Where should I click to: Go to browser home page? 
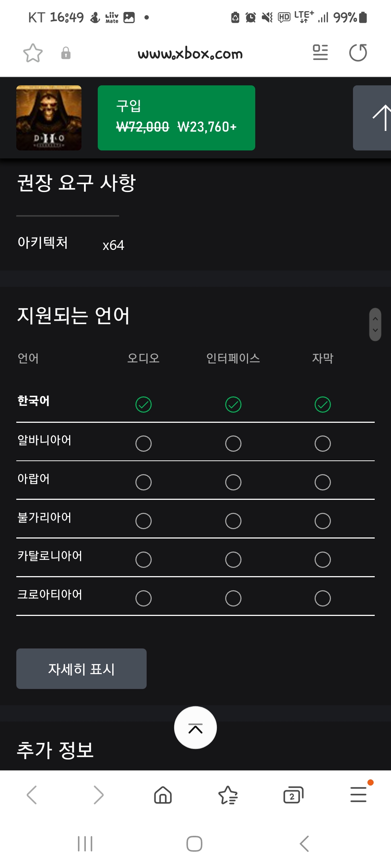(163, 795)
